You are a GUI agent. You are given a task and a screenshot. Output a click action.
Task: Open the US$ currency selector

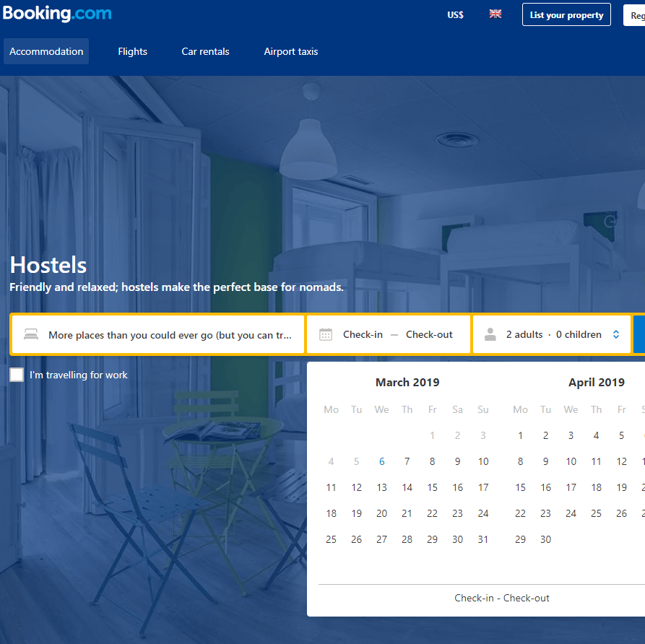coord(455,14)
